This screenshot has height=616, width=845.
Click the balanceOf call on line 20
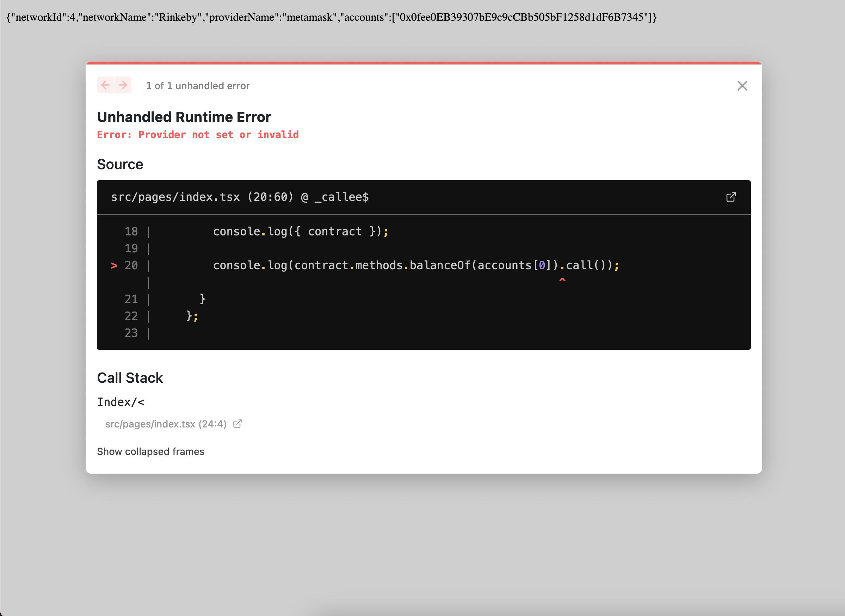click(x=440, y=265)
